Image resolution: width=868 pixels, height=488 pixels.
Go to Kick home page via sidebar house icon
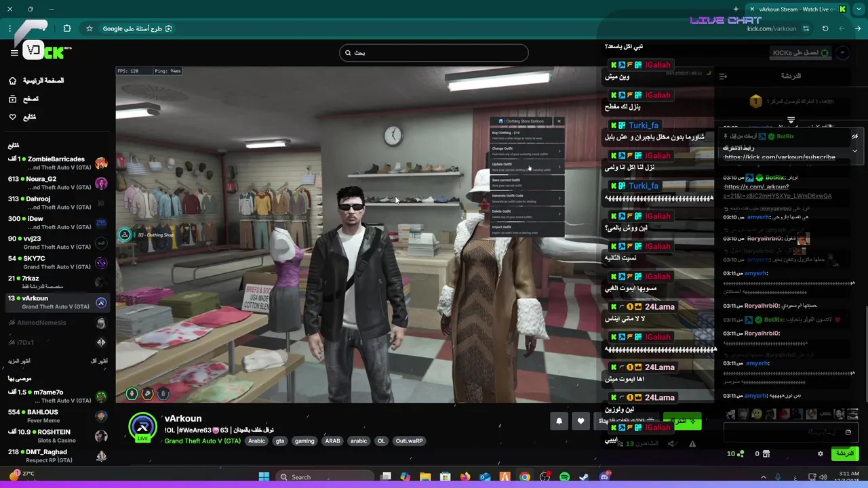(x=12, y=81)
